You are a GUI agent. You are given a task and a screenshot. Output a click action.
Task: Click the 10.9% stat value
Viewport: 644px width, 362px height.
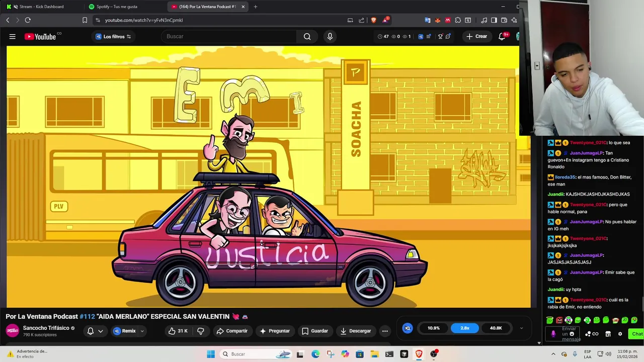point(434,328)
